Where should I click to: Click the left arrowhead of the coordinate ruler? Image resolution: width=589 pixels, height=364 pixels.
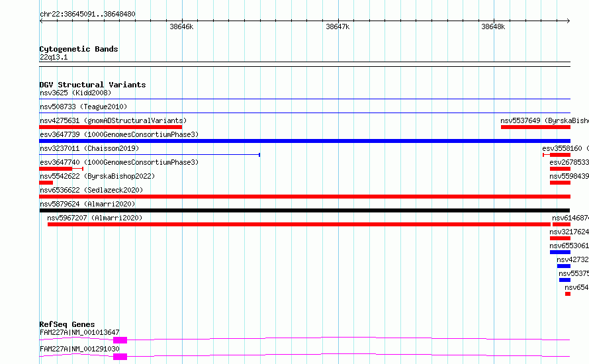pyautogui.click(x=41, y=21)
